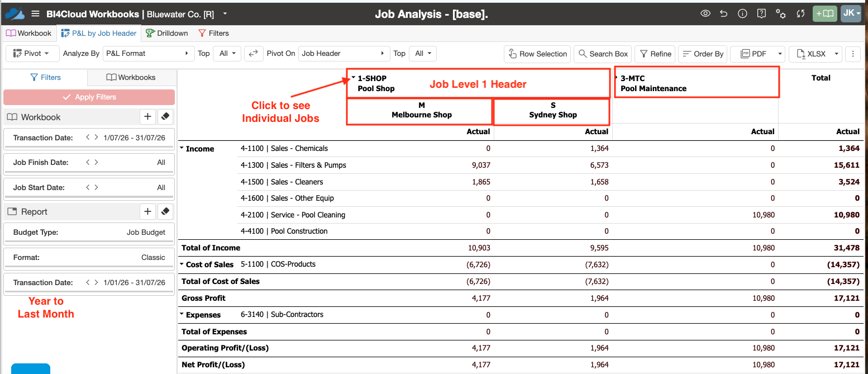
Task: Open the Top All dropdown after Pivot On
Action: point(422,54)
